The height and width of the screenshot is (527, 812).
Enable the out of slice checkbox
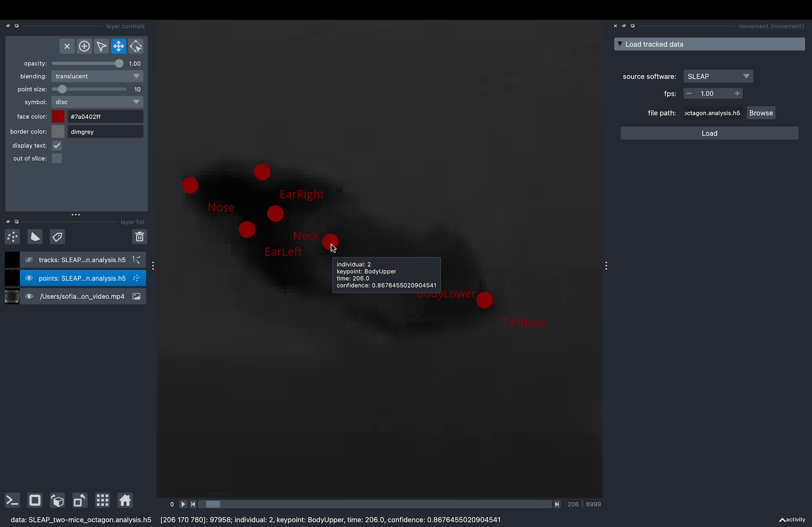pos(56,158)
